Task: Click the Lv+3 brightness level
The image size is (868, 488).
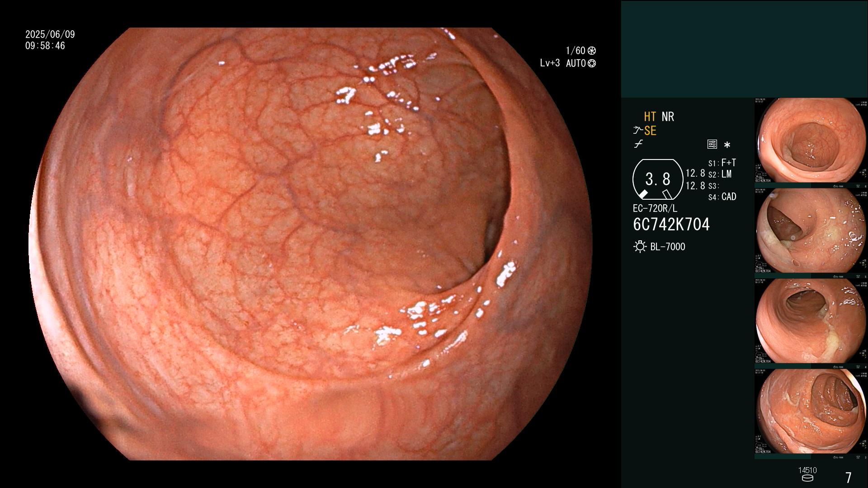Action: pyautogui.click(x=550, y=63)
